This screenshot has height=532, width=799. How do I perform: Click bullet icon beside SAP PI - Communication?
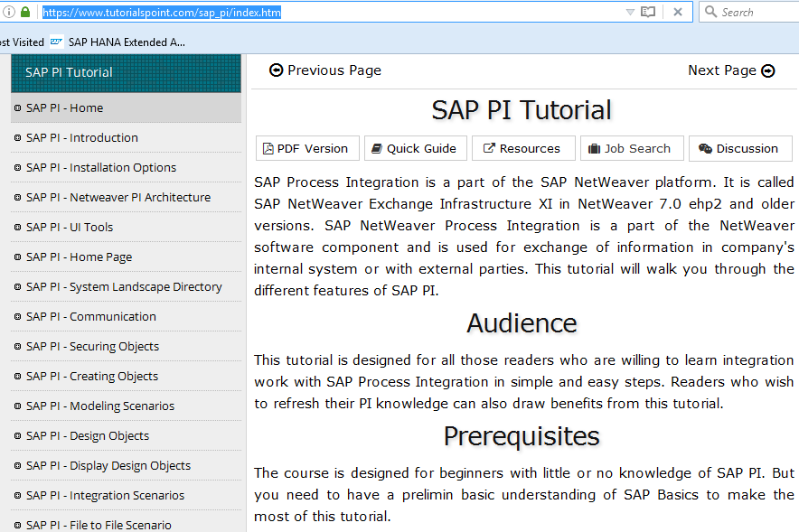pos(18,317)
